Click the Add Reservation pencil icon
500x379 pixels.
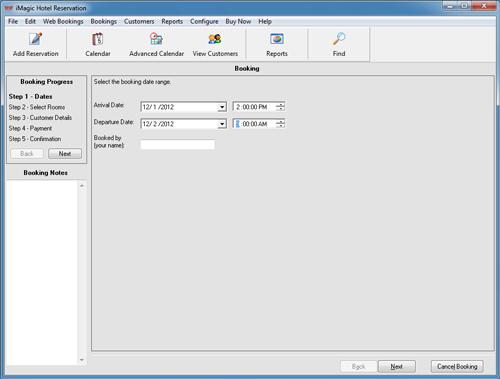click(x=36, y=39)
